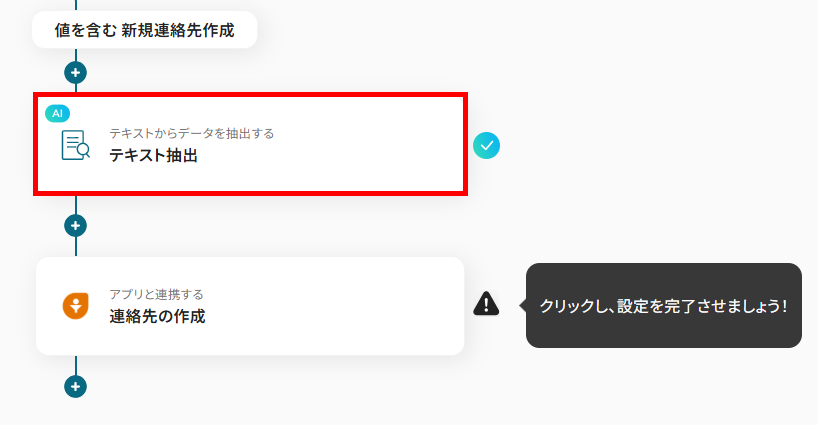Click the empty canvas area right of テキスト抽出
This screenshot has height=425, width=818.
pos(652,145)
